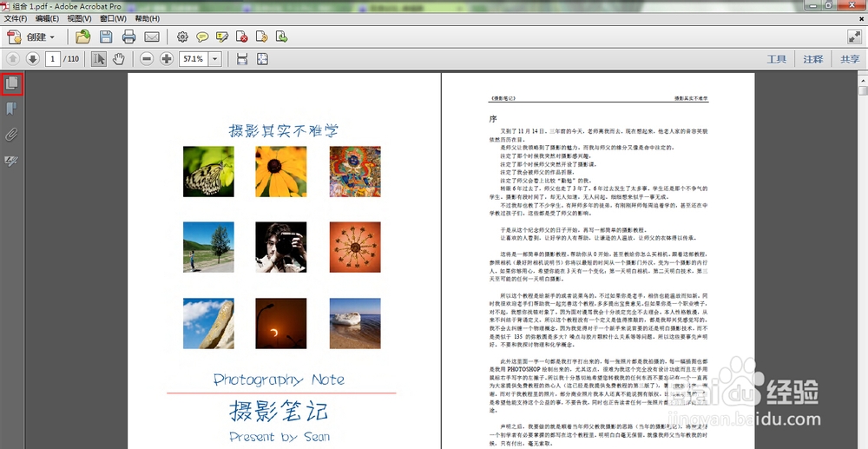Click the extract page icon with green arrow
The height and width of the screenshot is (449, 868).
282,37
